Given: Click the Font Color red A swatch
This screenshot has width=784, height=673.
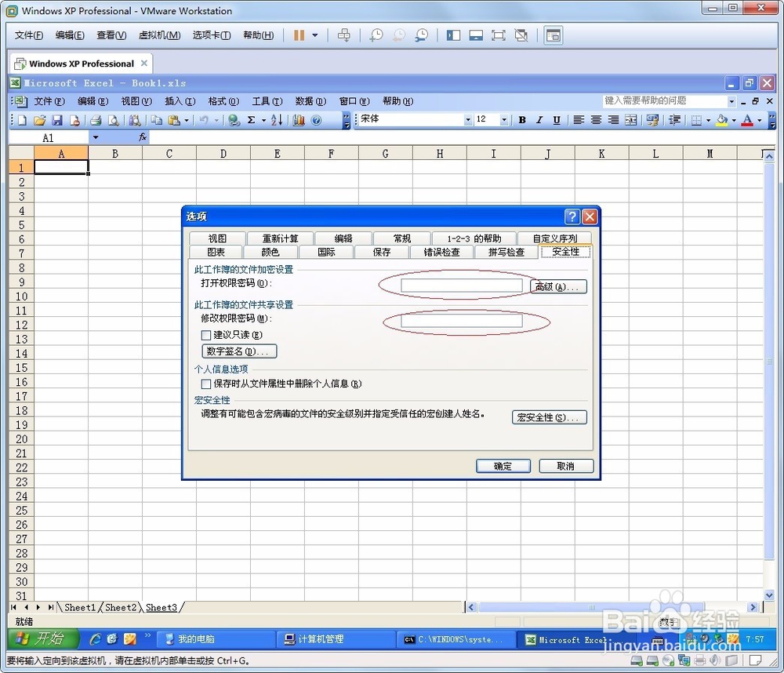Looking at the screenshot, I should 747,120.
